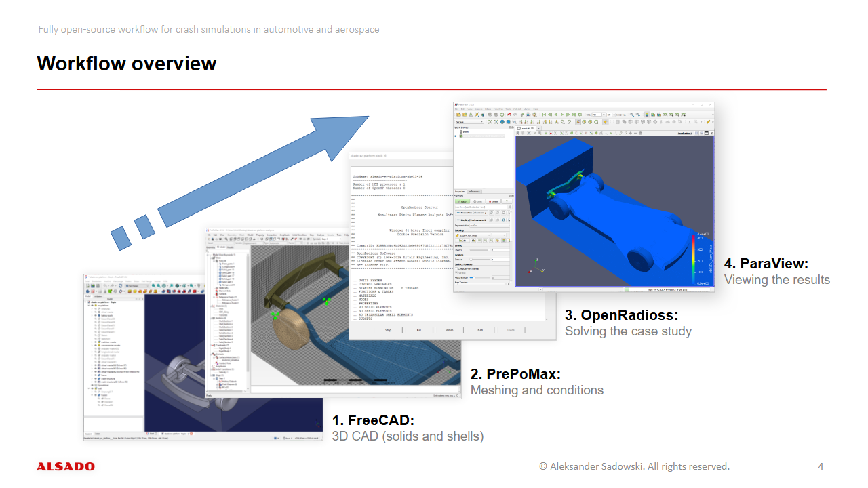Screen dimensions: 868x488
Task: Click the Reset button in ParaView's Properties
Action: click(477, 201)
